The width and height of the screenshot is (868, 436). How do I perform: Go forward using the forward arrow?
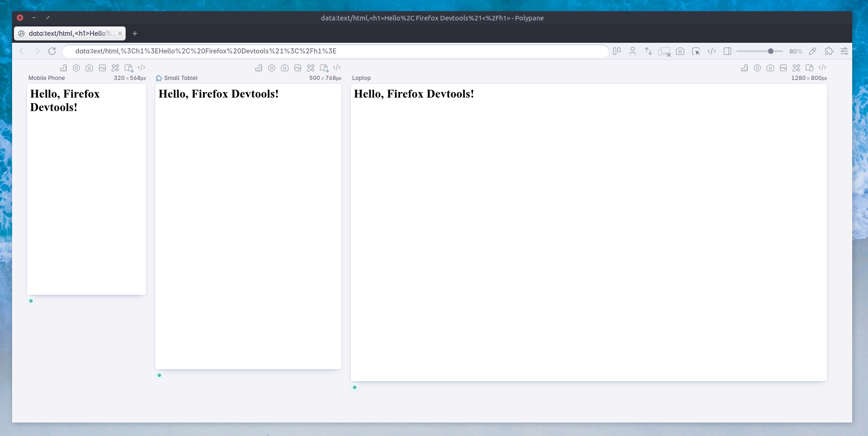(37, 51)
